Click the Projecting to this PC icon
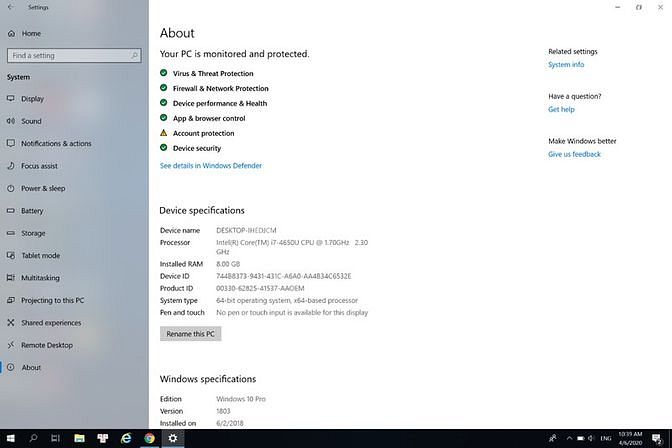This screenshot has width=672, height=448. [x=11, y=300]
